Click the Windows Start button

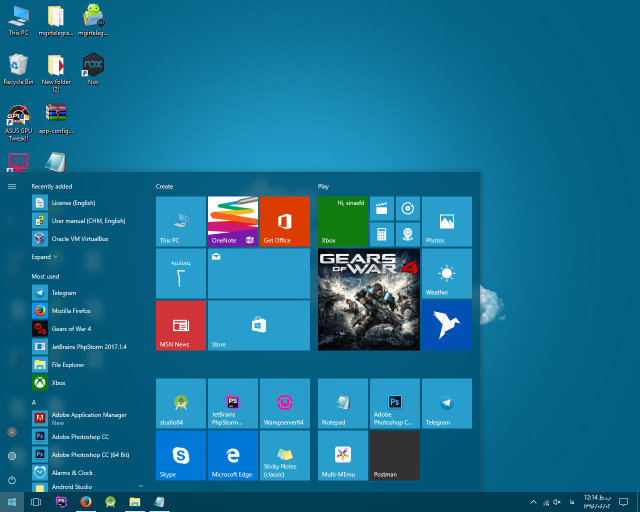tap(12, 501)
